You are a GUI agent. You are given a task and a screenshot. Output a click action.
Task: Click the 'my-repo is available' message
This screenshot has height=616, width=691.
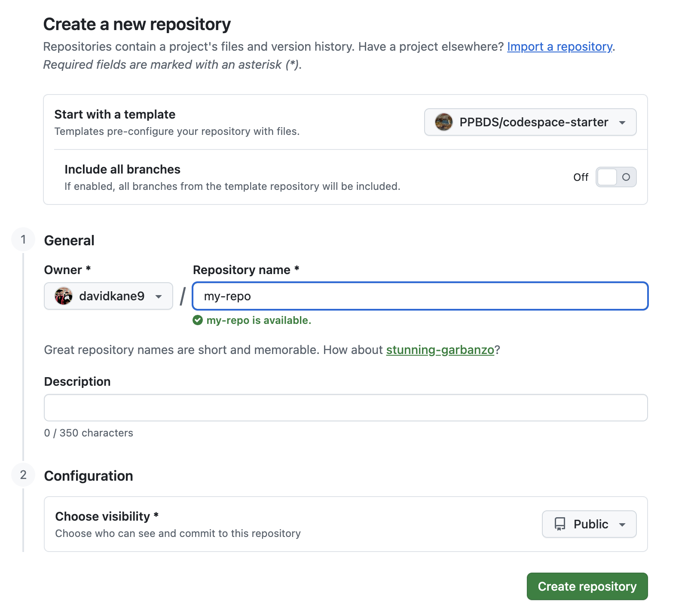259,320
